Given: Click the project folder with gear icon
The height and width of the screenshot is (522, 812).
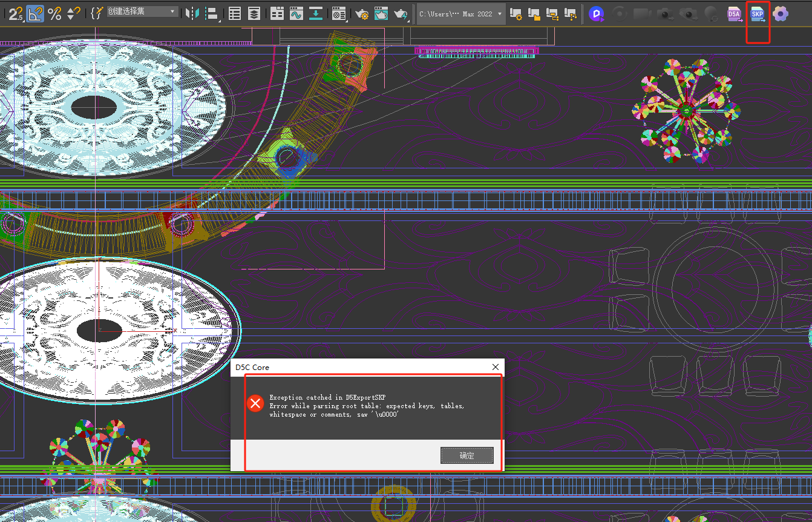Looking at the screenshot, I should (x=516, y=13).
